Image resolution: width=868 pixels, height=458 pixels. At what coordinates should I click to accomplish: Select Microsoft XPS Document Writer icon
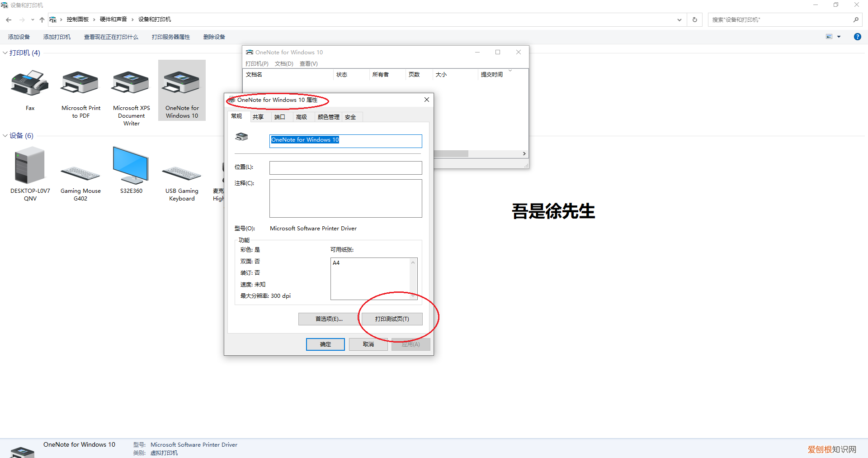pos(131,84)
